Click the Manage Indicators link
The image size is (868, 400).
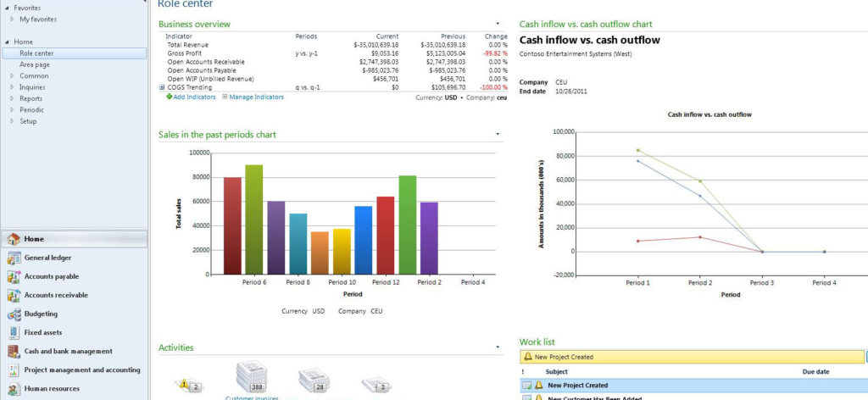point(253,97)
